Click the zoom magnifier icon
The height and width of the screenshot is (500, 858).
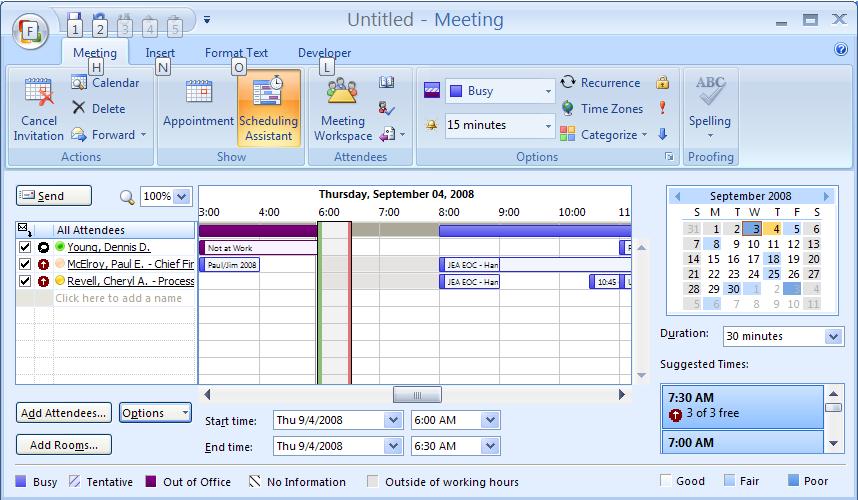pos(127,197)
